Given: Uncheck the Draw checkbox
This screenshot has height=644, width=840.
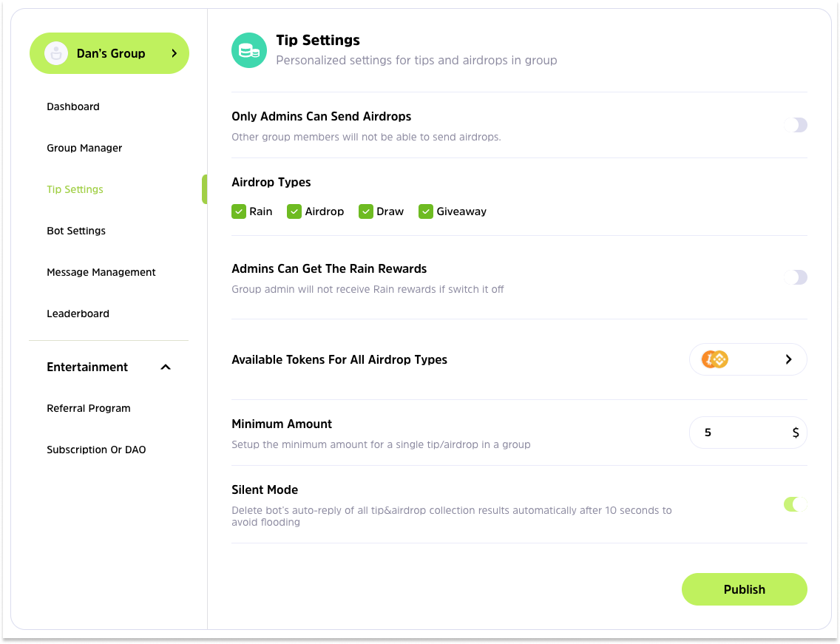Looking at the screenshot, I should [365, 211].
